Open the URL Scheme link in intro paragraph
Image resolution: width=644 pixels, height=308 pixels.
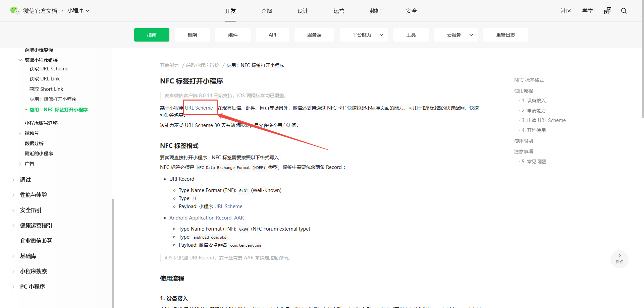point(199,108)
